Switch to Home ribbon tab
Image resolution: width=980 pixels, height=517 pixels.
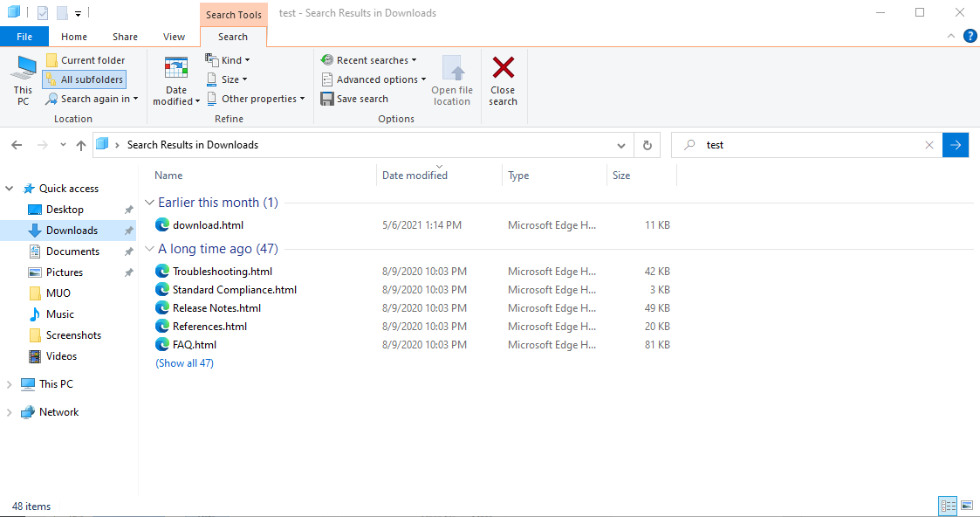point(74,37)
